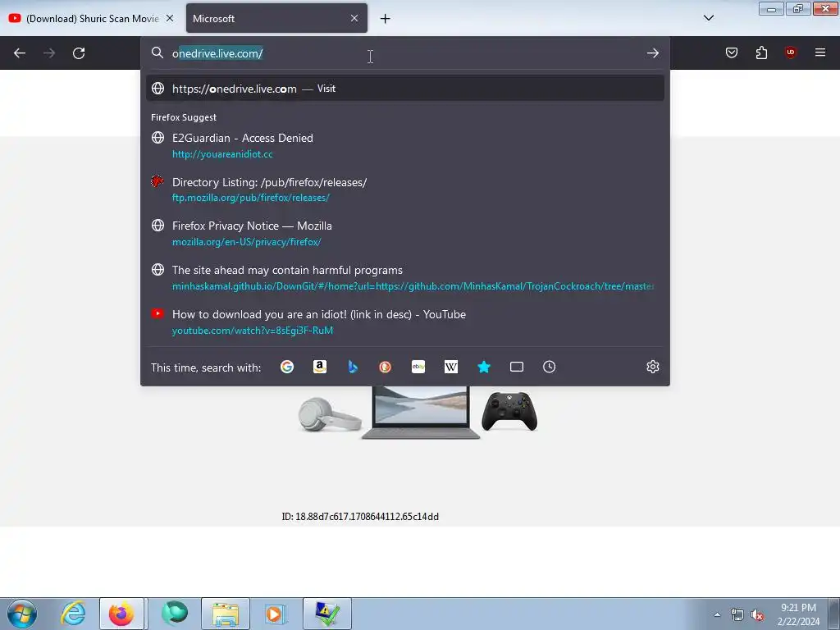Close the Shuric Scan Movie tab
The width and height of the screenshot is (840, 630).
170,18
